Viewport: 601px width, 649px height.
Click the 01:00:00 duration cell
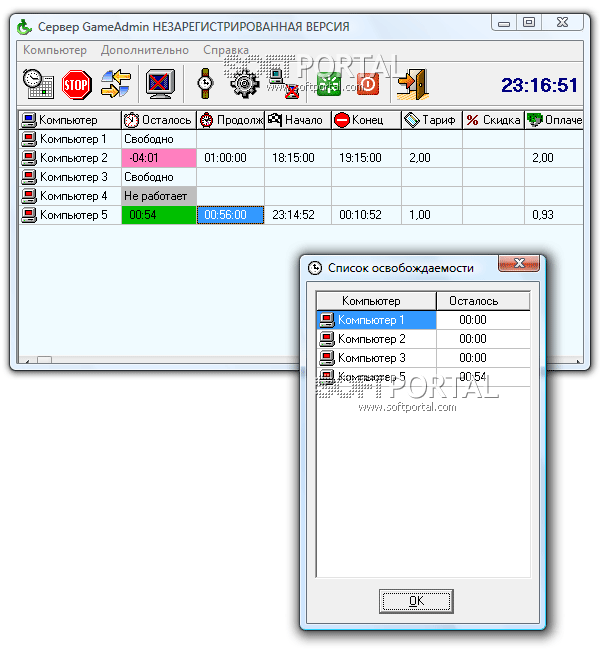[x=231, y=158]
